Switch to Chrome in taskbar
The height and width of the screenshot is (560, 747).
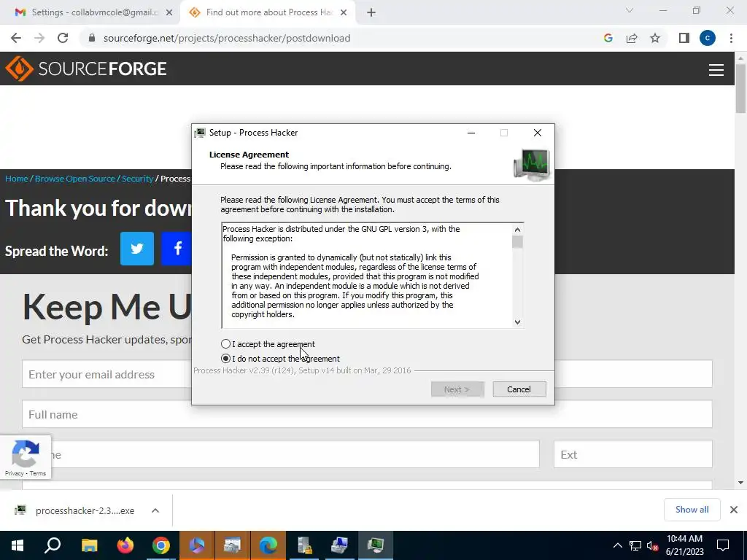pyautogui.click(x=161, y=545)
